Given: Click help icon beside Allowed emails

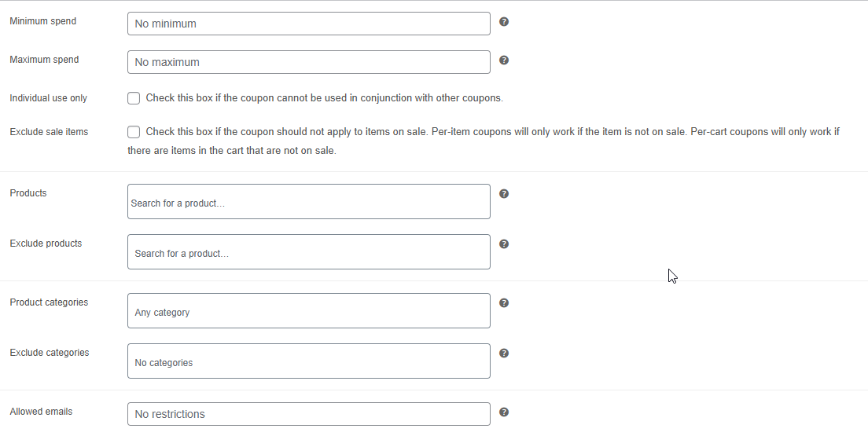Looking at the screenshot, I should pos(504,412).
